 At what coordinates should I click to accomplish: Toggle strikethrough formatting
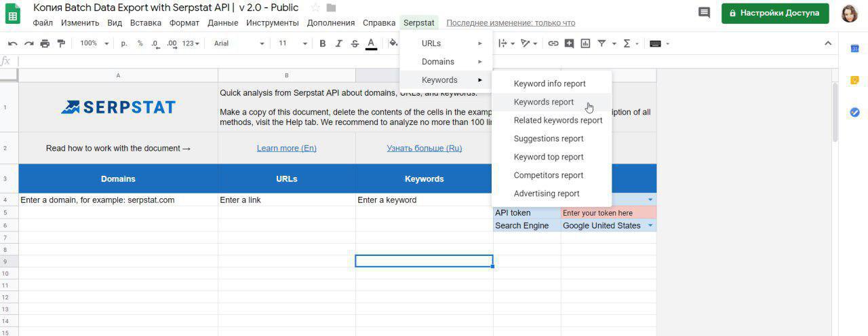355,43
